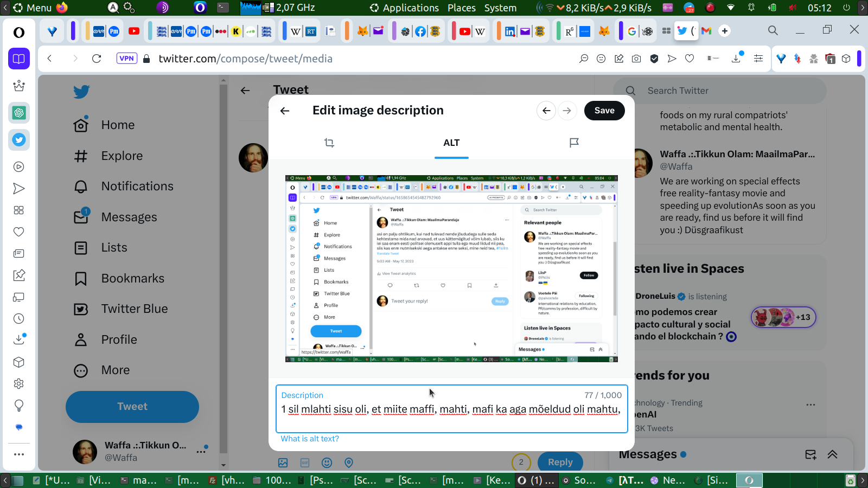Open Notifications in Twitter navigation
Image resolution: width=868 pixels, height=488 pixels.
pos(124,186)
